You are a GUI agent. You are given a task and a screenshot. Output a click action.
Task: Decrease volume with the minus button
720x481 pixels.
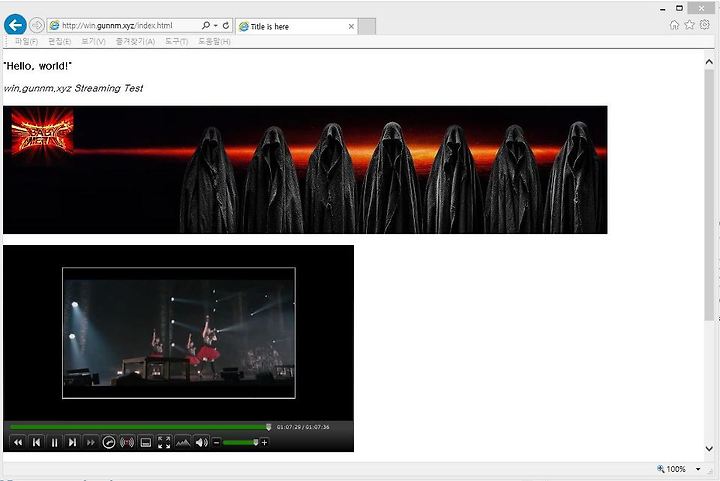pos(217,442)
